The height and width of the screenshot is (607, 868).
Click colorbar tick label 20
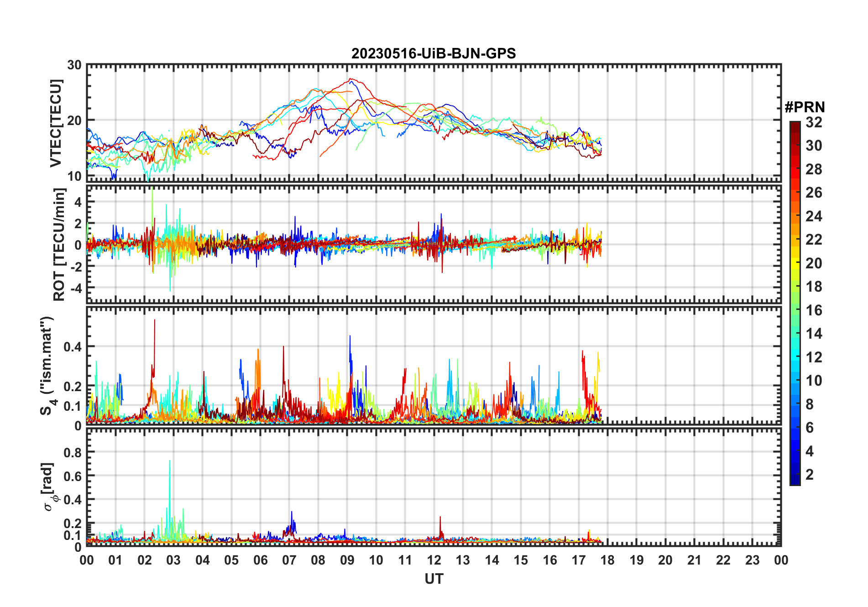tap(814, 263)
